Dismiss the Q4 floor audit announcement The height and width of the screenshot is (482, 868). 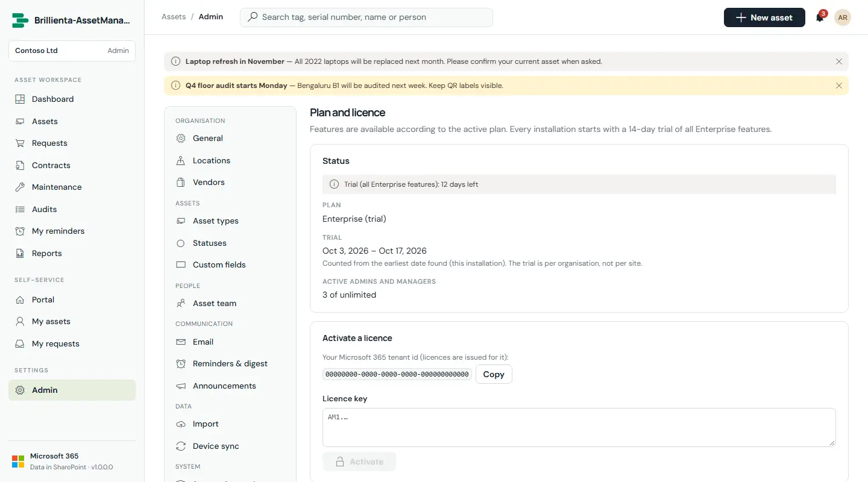(839, 86)
